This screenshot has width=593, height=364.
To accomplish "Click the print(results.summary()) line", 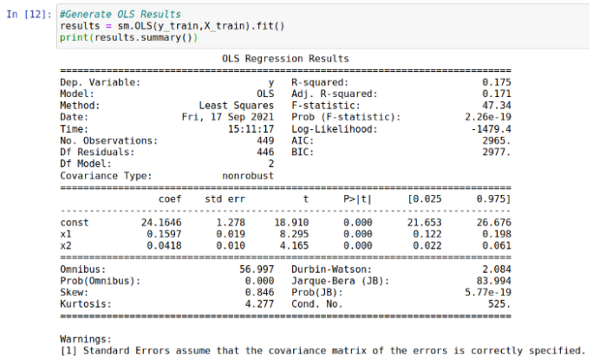I will click(128, 38).
